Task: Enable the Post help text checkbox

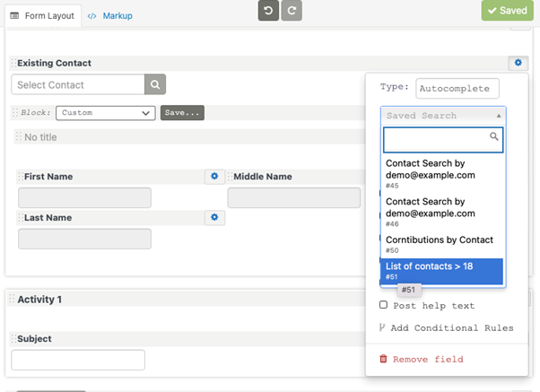Action: point(384,306)
